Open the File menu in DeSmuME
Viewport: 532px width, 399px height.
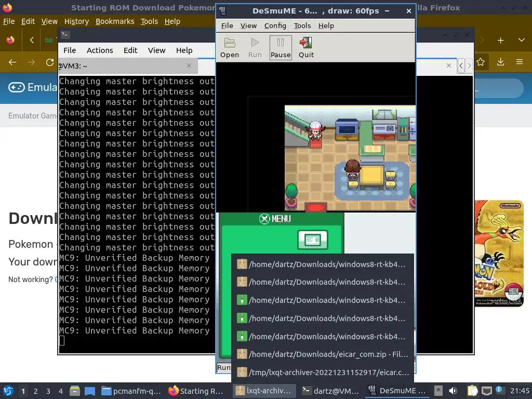coord(227,26)
